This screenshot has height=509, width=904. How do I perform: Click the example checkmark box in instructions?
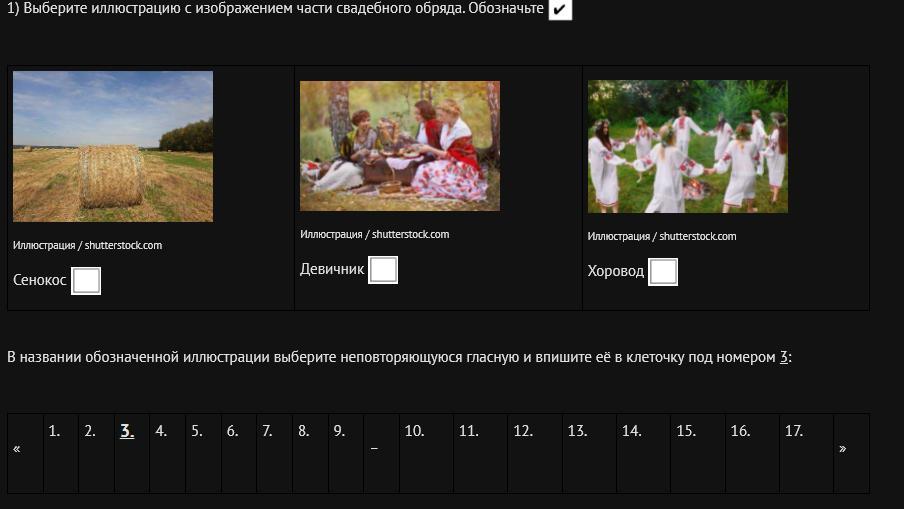(560, 9)
